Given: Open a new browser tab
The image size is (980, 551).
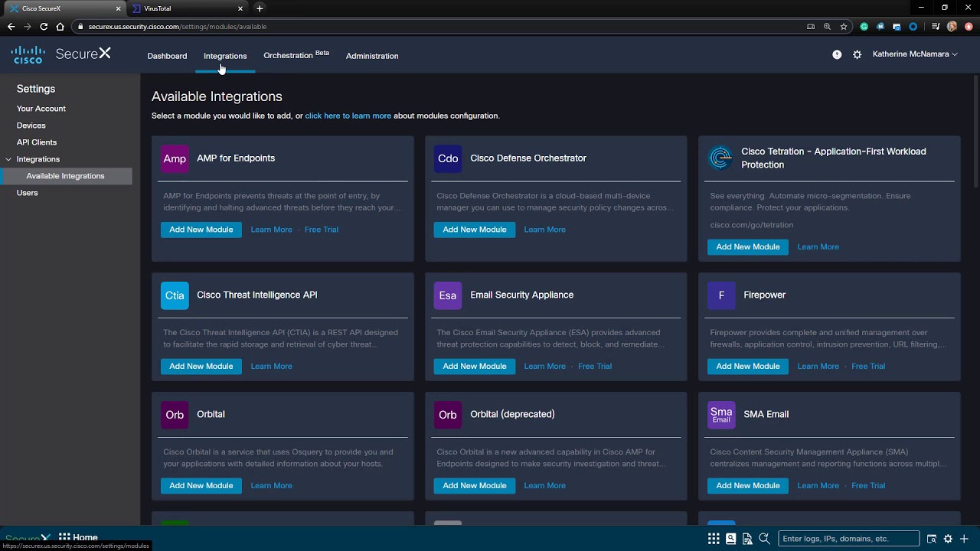Looking at the screenshot, I should 260,8.
